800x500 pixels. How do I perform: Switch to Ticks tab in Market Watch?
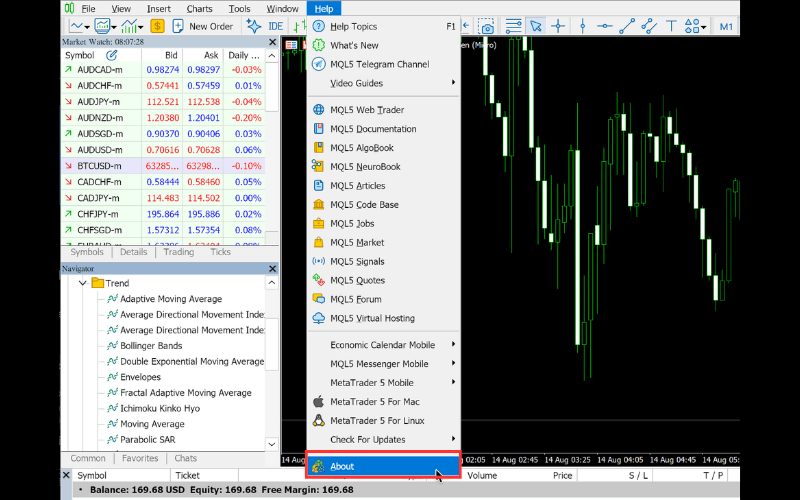click(220, 252)
